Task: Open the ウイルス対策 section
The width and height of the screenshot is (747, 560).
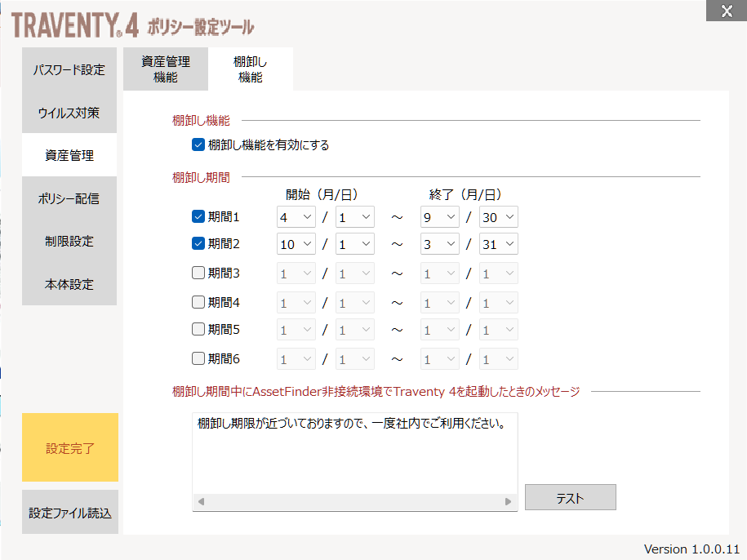Action: [x=69, y=113]
